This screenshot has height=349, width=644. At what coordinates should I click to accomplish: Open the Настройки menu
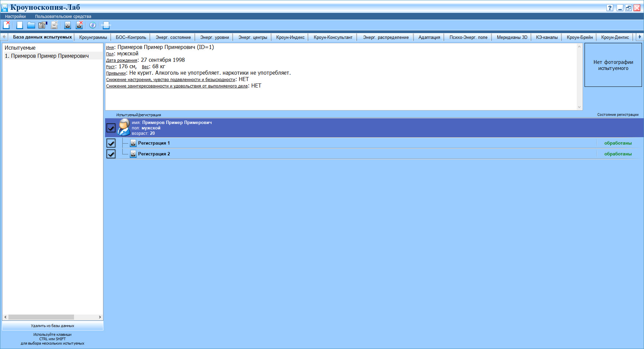point(15,16)
